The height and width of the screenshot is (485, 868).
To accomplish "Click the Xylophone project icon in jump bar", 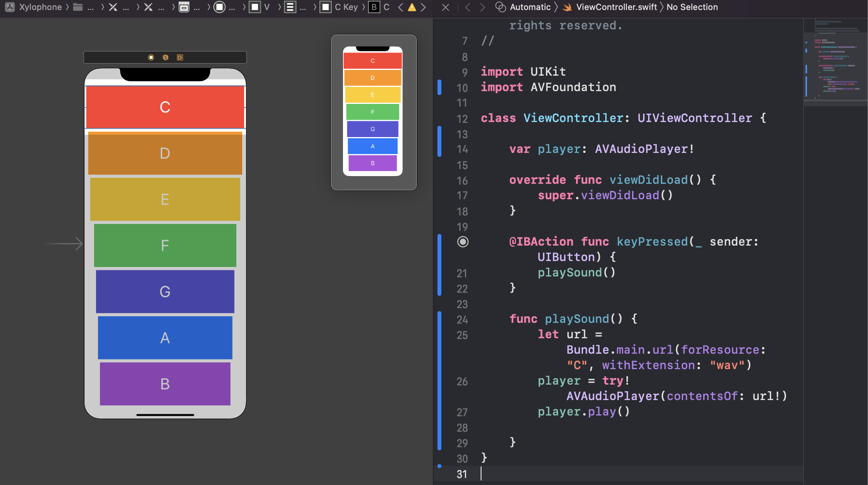I will tap(10, 7).
